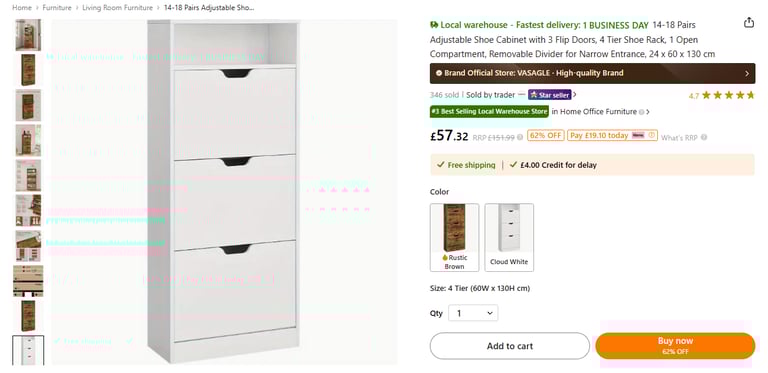Screen dimensions: 768x373
Task: Select the first product thumbnail
Action: tap(28, 35)
